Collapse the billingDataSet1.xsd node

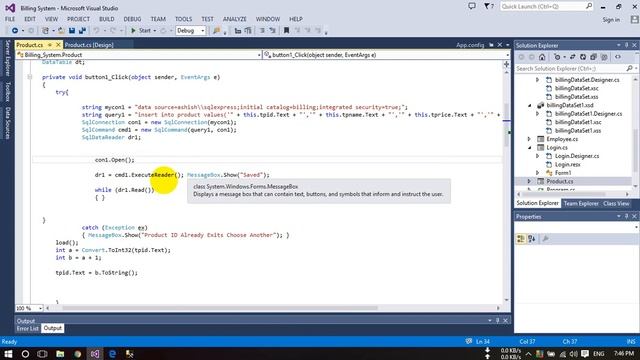(x=529, y=105)
